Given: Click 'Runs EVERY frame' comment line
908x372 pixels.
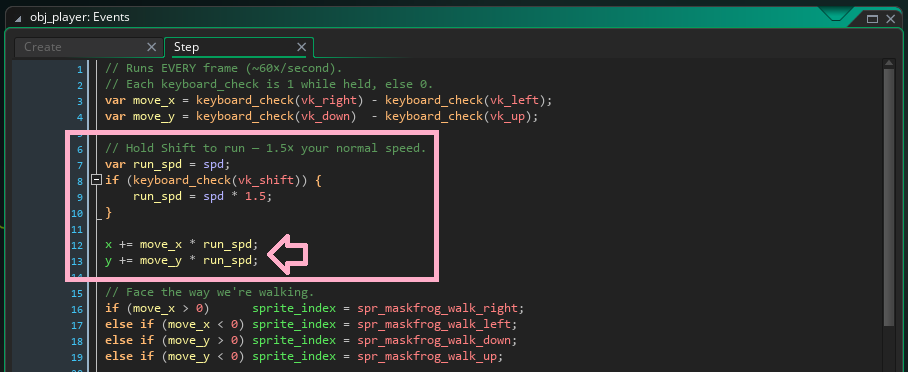Looking at the screenshot, I should 224,68.
